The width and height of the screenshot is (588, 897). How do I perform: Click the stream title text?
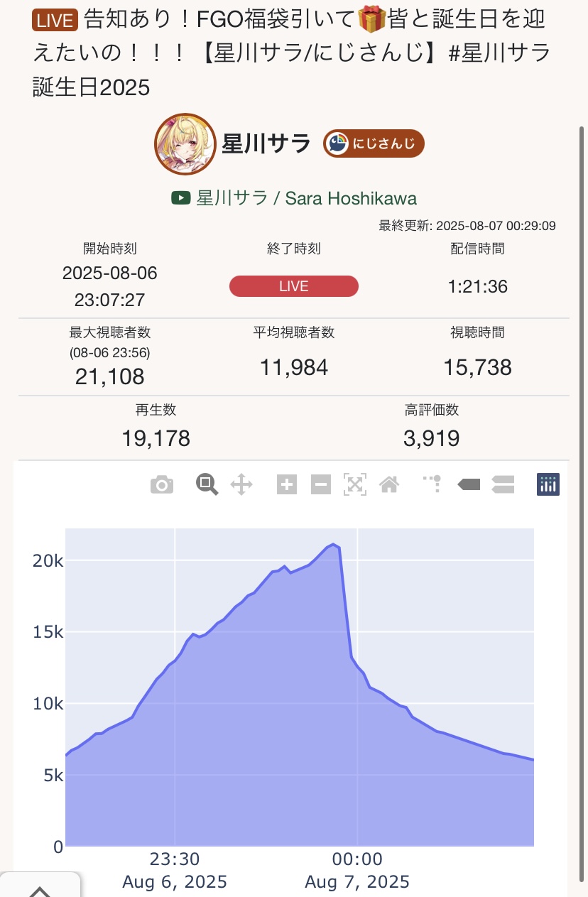pos(291,53)
